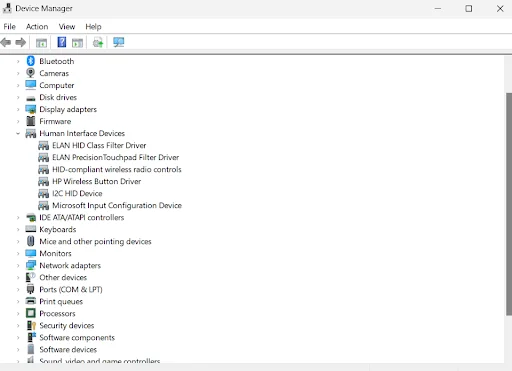Open the Help question-mark toolbar icon
This screenshot has width=512, height=371.
(62, 42)
